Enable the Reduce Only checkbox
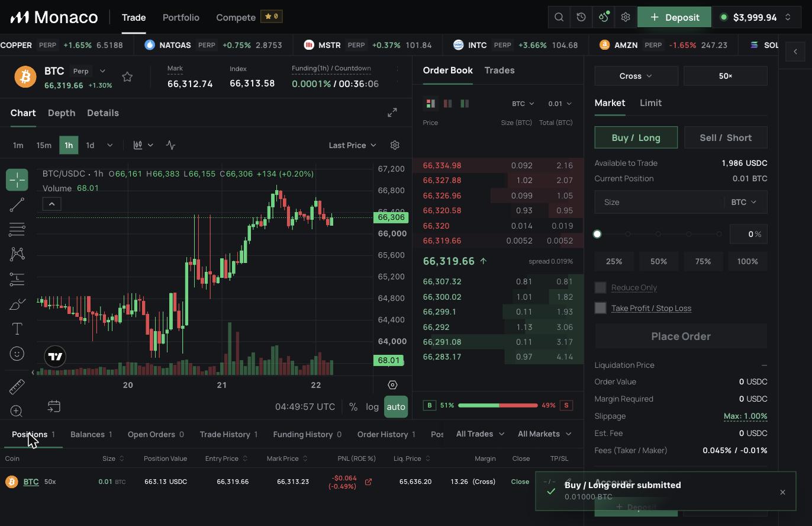Image resolution: width=812 pixels, height=526 pixels. 600,287
